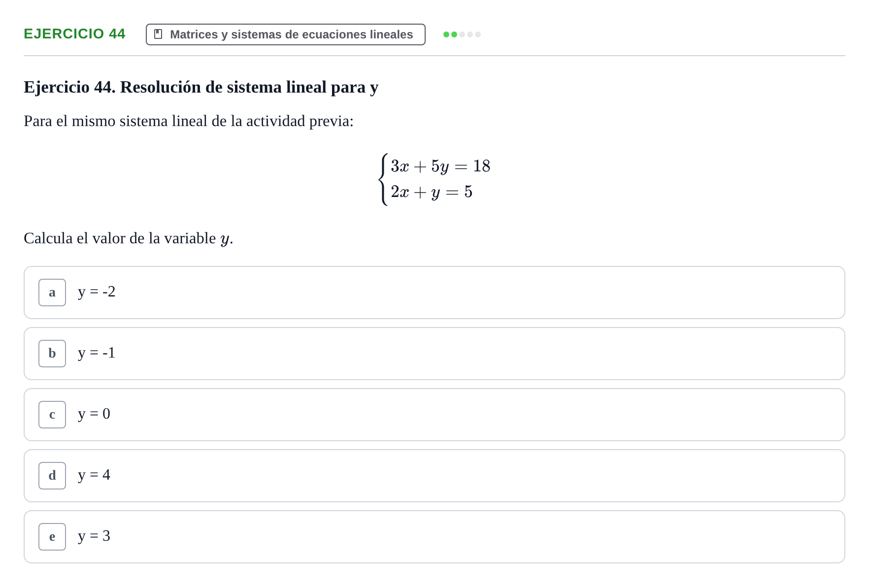Select option letter box e
Screen dimensions: 869x588
[x=52, y=537]
